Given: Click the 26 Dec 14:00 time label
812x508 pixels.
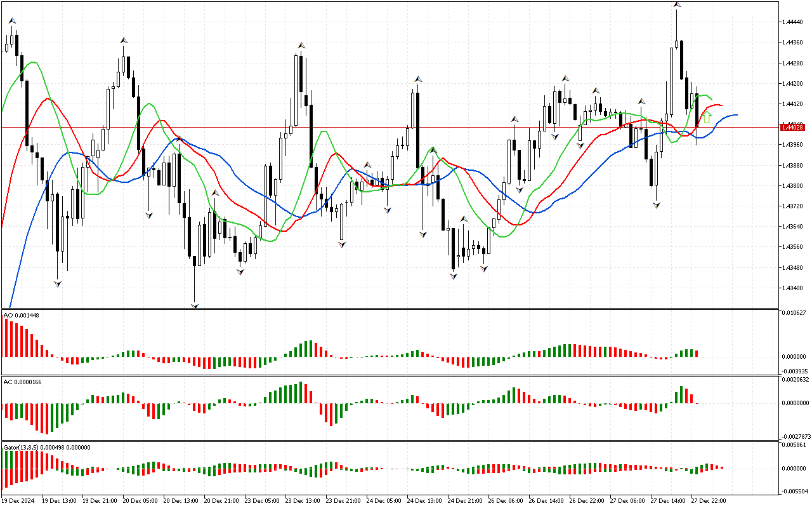Looking at the screenshot, I should (x=546, y=501).
